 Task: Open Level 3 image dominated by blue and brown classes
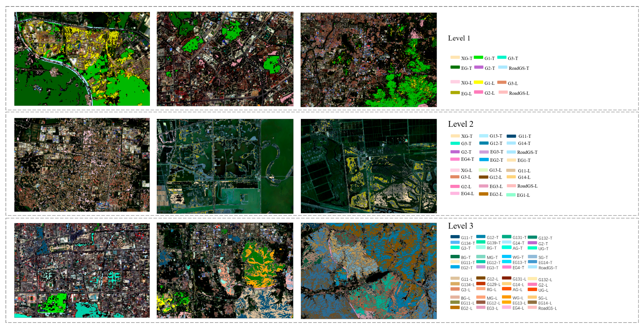pyautogui.click(x=369, y=271)
